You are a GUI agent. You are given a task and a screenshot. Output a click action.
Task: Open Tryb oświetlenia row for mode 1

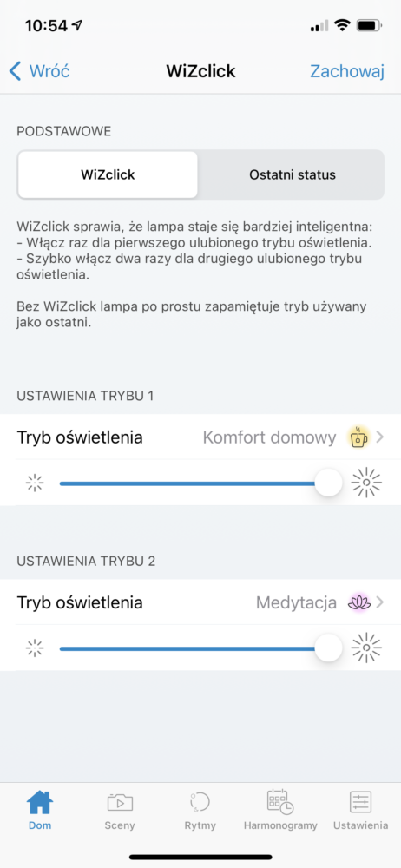200,437
